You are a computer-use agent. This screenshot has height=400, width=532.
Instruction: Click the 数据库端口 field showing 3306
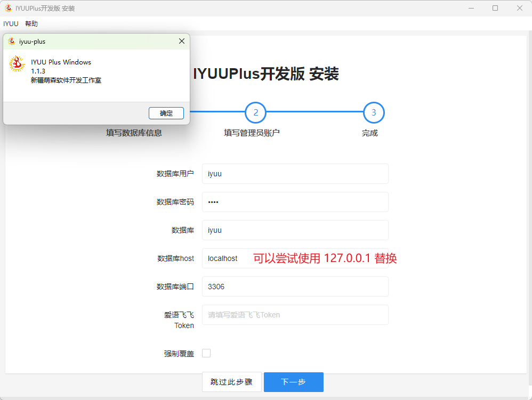click(295, 287)
